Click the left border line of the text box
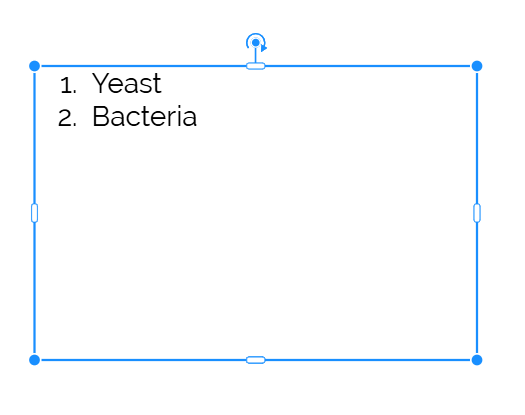Image resolution: width=525 pixels, height=415 pixels. tap(34, 285)
